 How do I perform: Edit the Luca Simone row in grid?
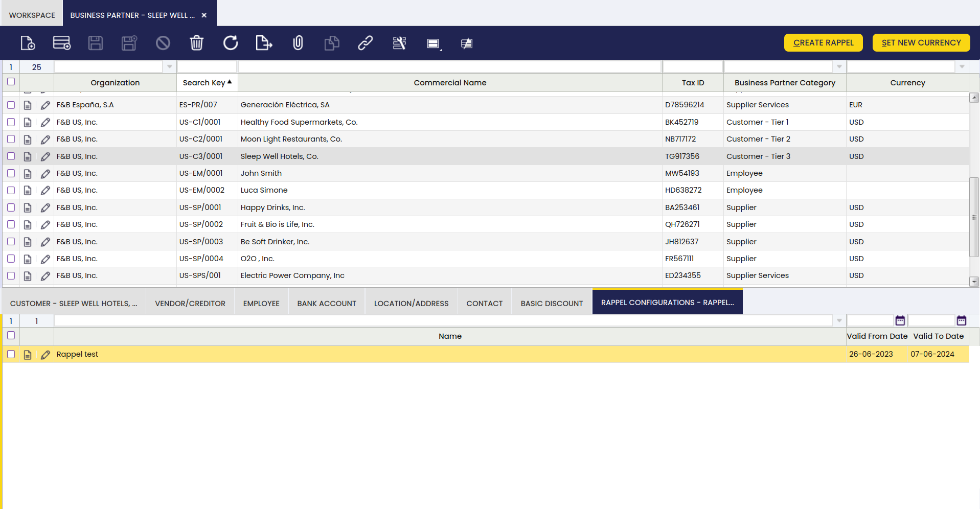click(x=45, y=191)
